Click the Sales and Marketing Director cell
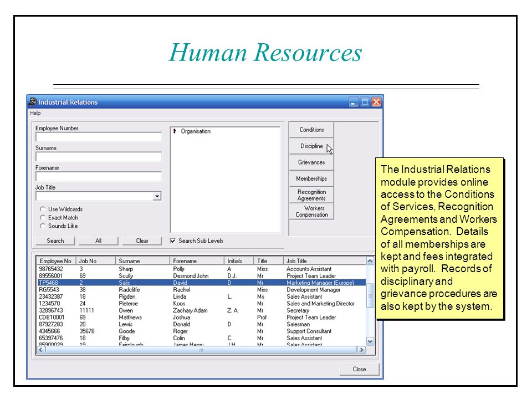This screenshot has height=399, width=532. [x=321, y=303]
